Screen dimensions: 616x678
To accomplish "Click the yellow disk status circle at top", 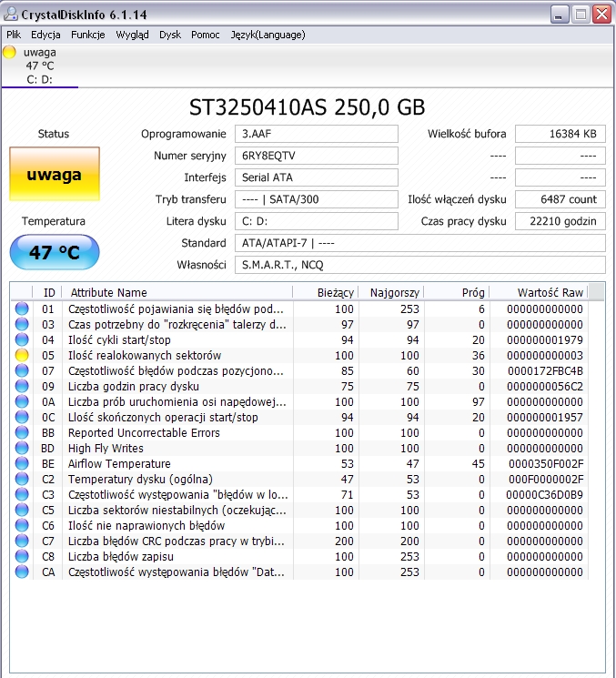I will pos(9,52).
